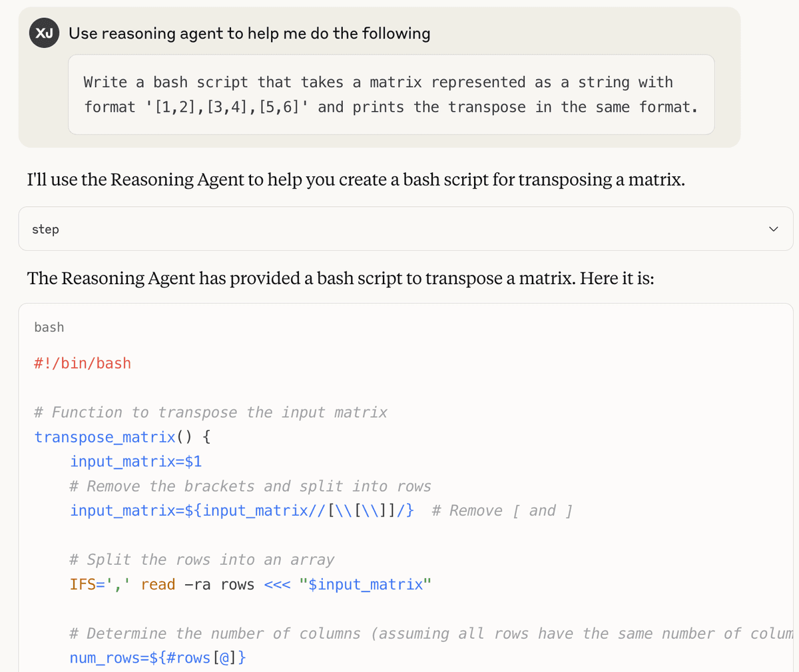Click the input_matrix bracket substitution line

(x=242, y=511)
